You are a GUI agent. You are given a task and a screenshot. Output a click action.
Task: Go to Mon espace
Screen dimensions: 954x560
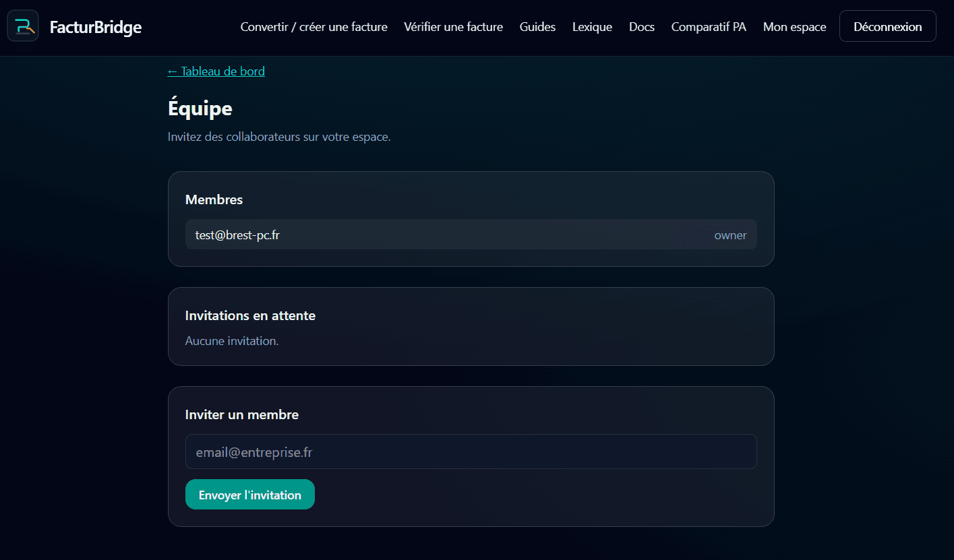(795, 27)
